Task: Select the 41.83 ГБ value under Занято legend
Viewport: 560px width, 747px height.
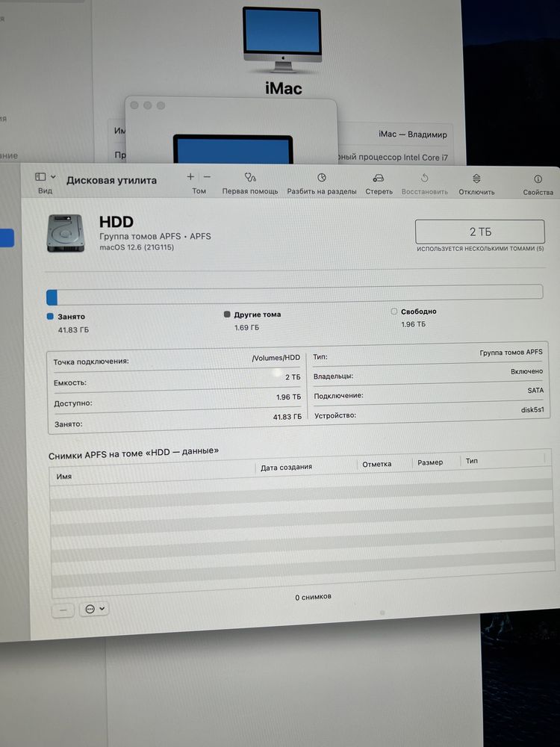Action: point(73,329)
